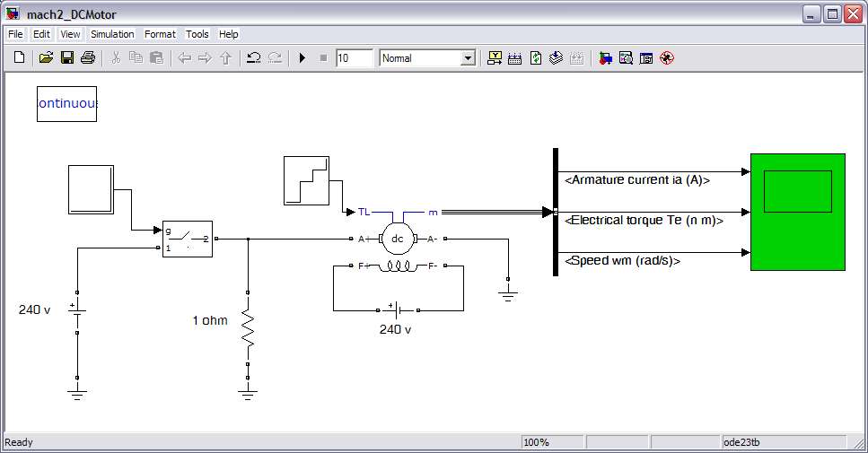Select the 1 ohm resistor block
The image size is (868, 453).
tap(248, 332)
